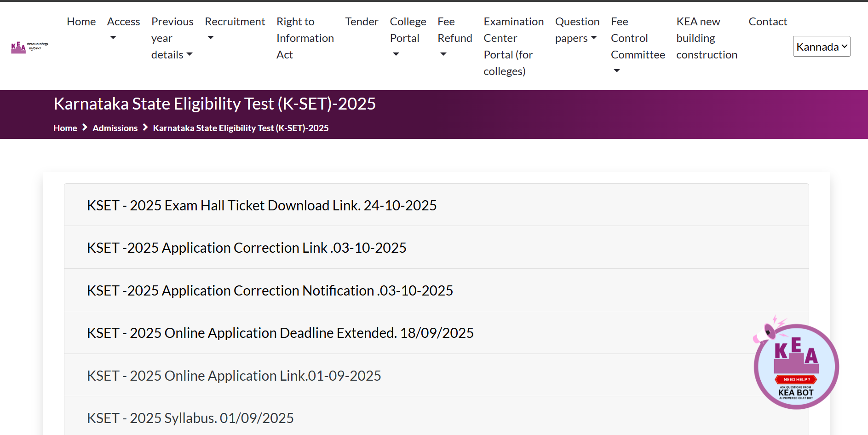Expand the Recruitment dropdown

click(235, 29)
